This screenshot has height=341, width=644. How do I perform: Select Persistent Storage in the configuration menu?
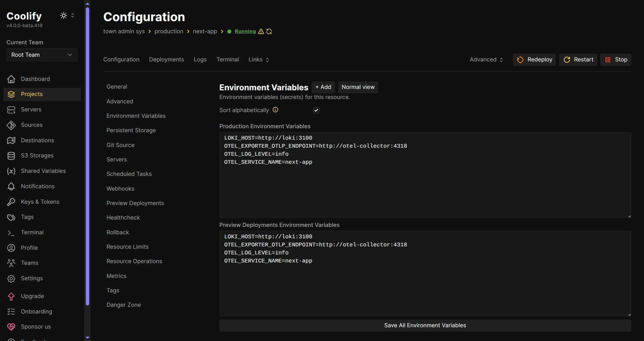pos(131,130)
